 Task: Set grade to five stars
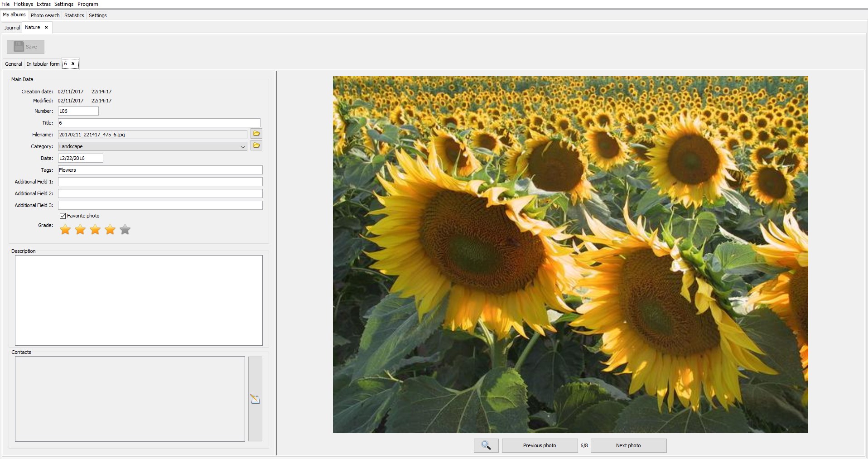coord(125,230)
